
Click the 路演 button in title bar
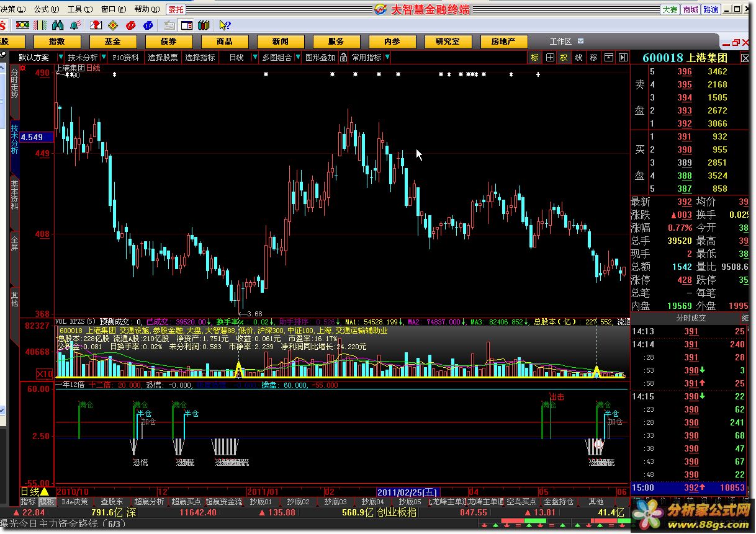(x=711, y=9)
